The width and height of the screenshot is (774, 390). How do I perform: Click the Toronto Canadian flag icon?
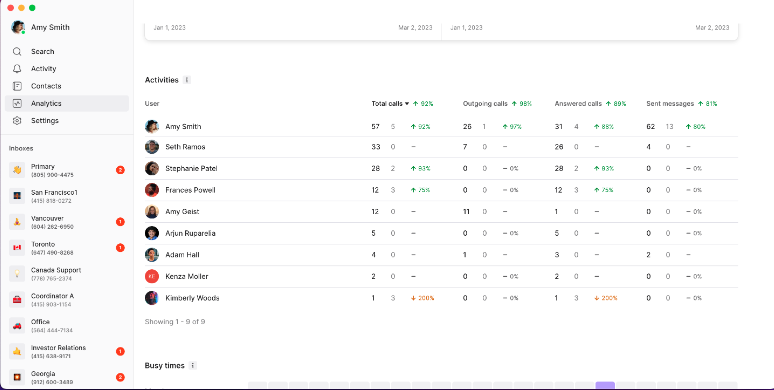(x=17, y=248)
